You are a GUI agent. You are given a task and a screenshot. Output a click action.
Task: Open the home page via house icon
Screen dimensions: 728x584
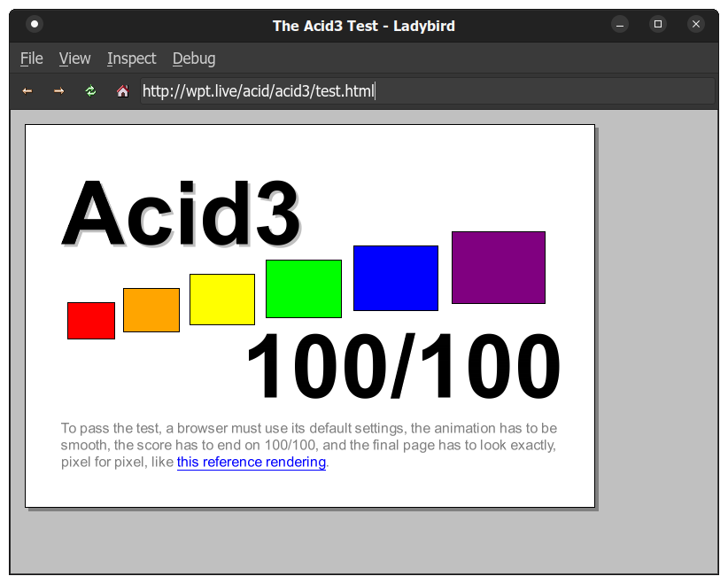122,91
